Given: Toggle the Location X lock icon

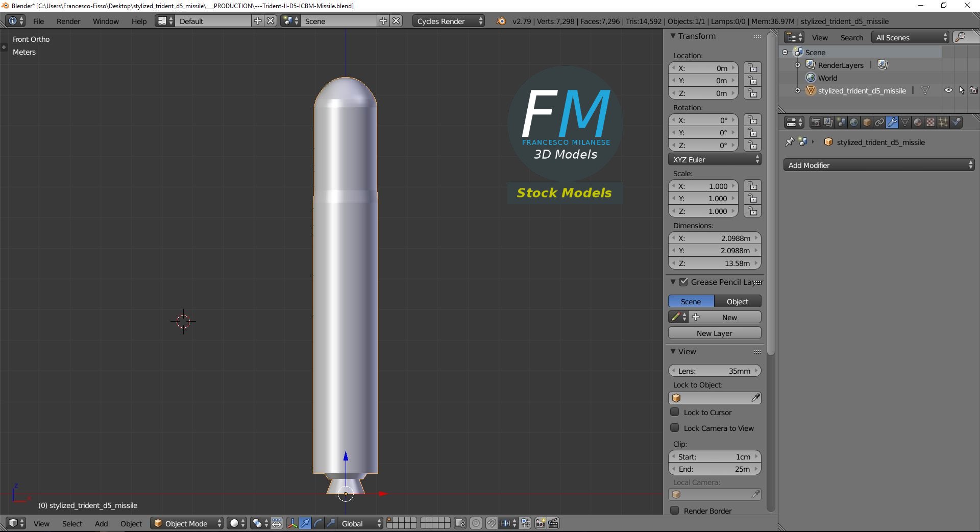Looking at the screenshot, I should [752, 68].
